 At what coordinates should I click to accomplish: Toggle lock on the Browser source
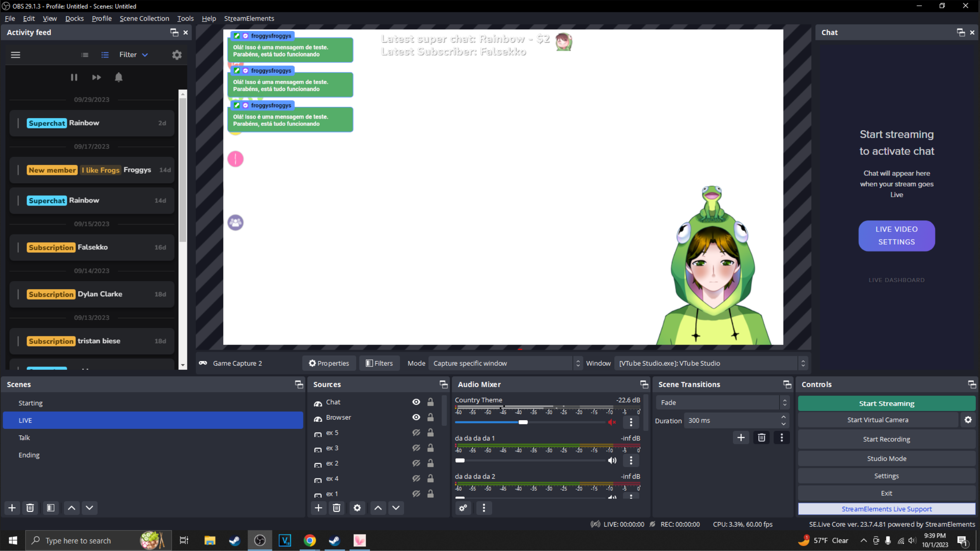[x=431, y=417]
